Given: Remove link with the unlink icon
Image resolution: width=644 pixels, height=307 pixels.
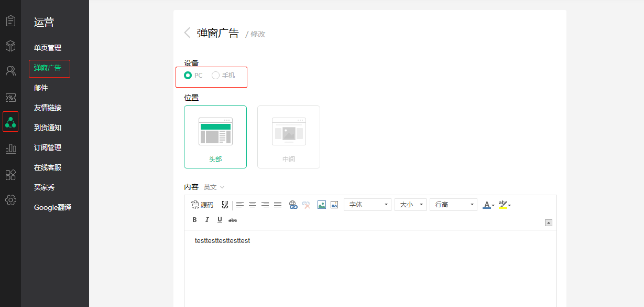Looking at the screenshot, I should point(306,205).
